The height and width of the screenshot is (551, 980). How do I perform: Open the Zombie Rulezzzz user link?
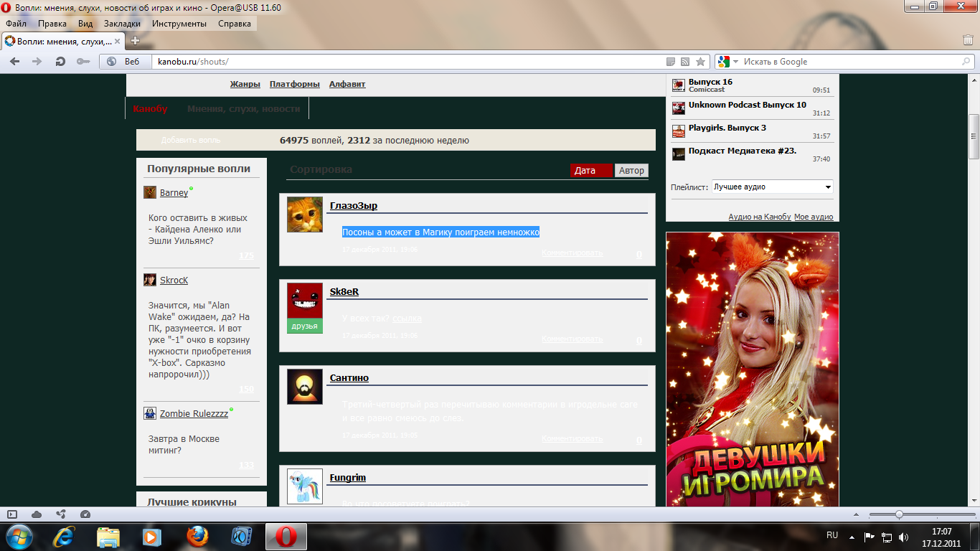click(194, 414)
